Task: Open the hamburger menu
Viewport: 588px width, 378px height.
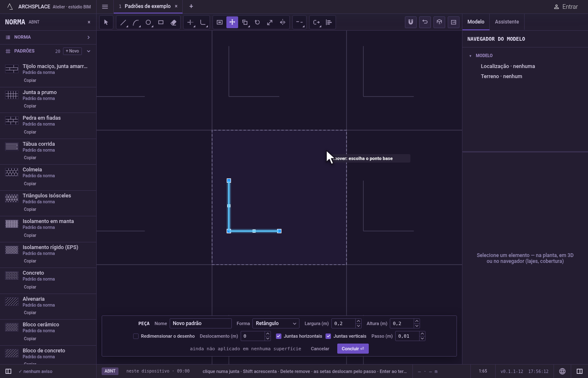Action: [x=105, y=7]
